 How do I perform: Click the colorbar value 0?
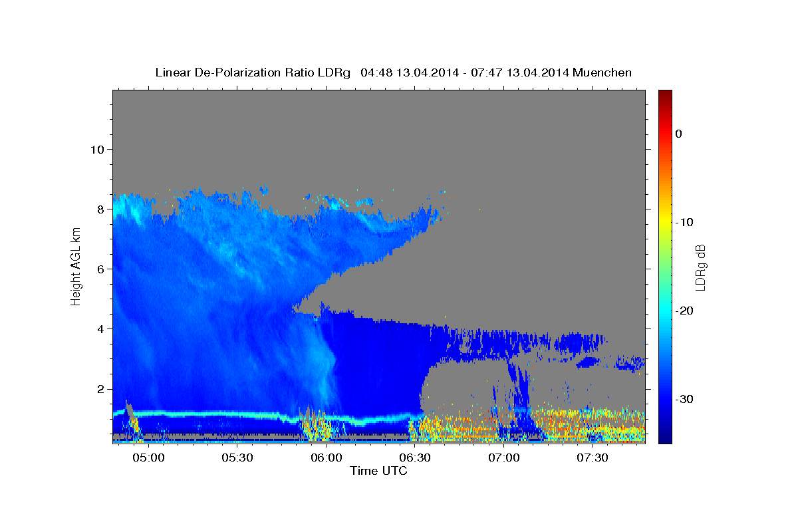point(679,134)
